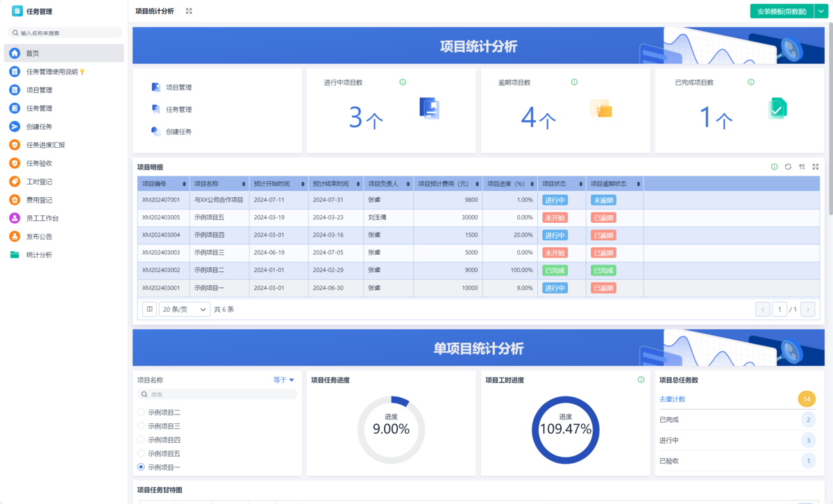Open 员工工作台 menu item
Screen dimensions: 833x504
click(x=64, y=218)
